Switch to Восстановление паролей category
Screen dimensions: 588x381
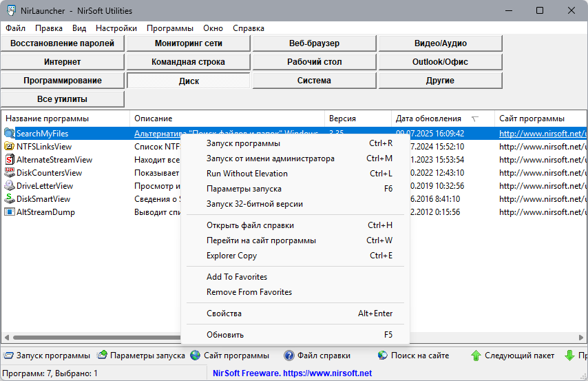[62, 43]
